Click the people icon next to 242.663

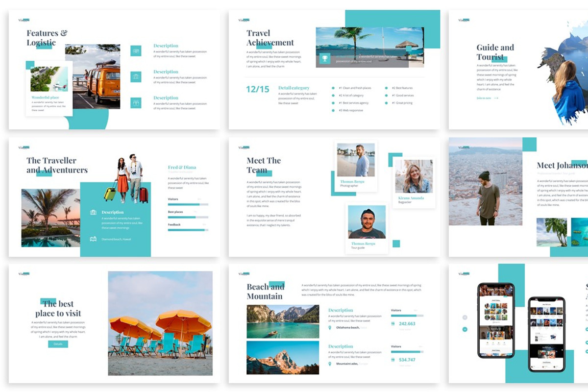point(393,323)
